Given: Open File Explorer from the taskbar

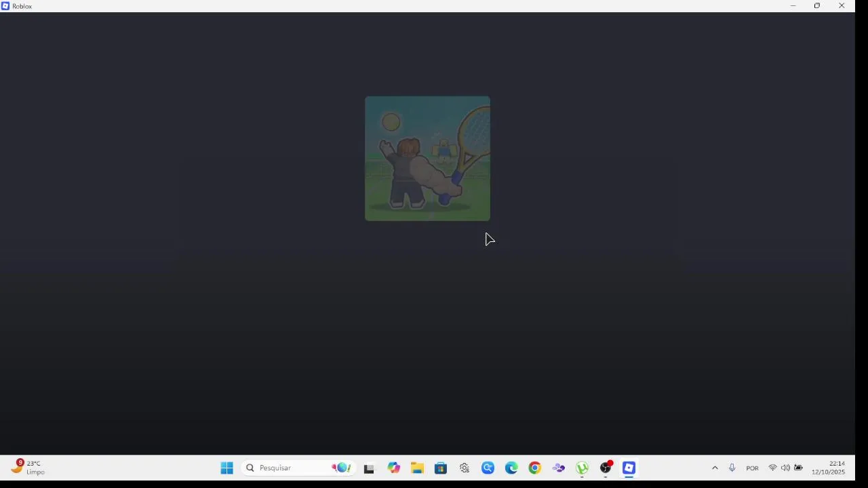Looking at the screenshot, I should (x=417, y=468).
